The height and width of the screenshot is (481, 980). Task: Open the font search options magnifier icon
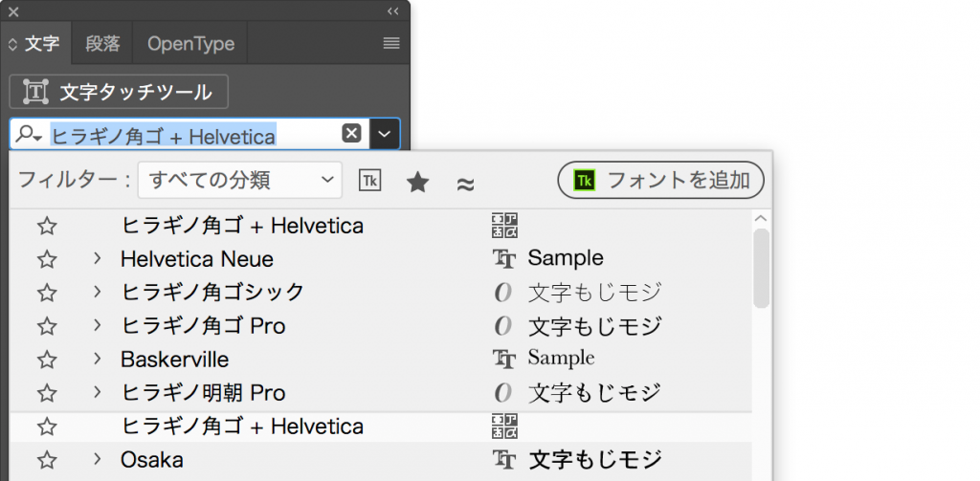tap(29, 134)
